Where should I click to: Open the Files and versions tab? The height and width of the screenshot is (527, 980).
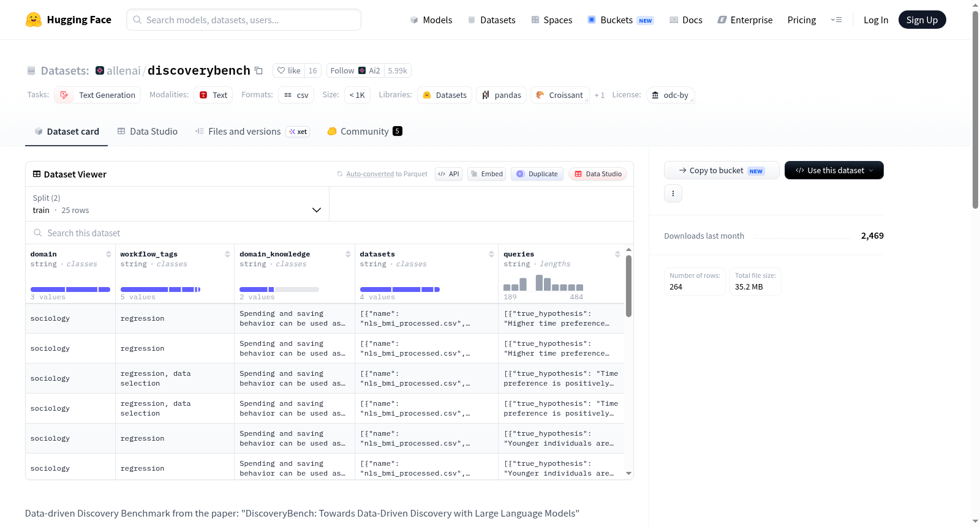252,132
